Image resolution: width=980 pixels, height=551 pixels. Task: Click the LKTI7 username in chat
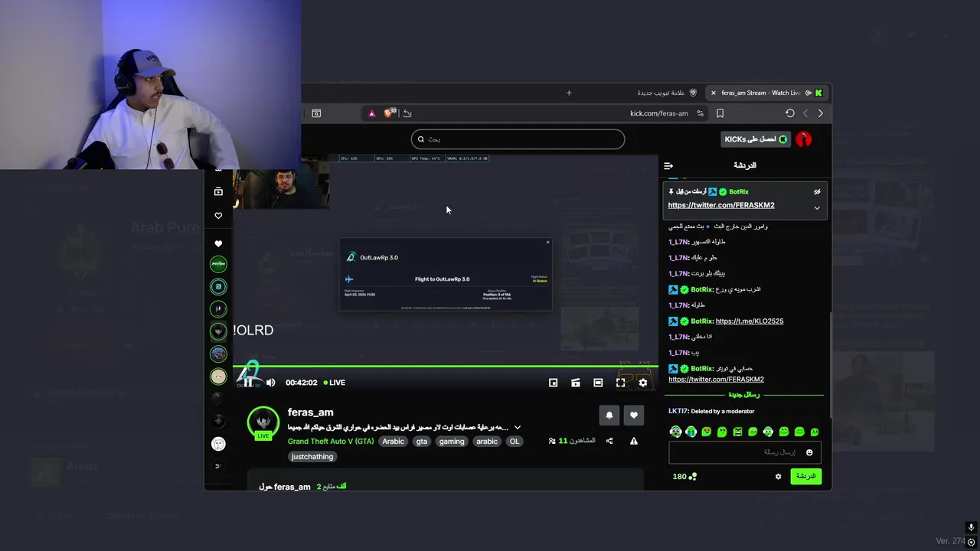[x=678, y=412]
